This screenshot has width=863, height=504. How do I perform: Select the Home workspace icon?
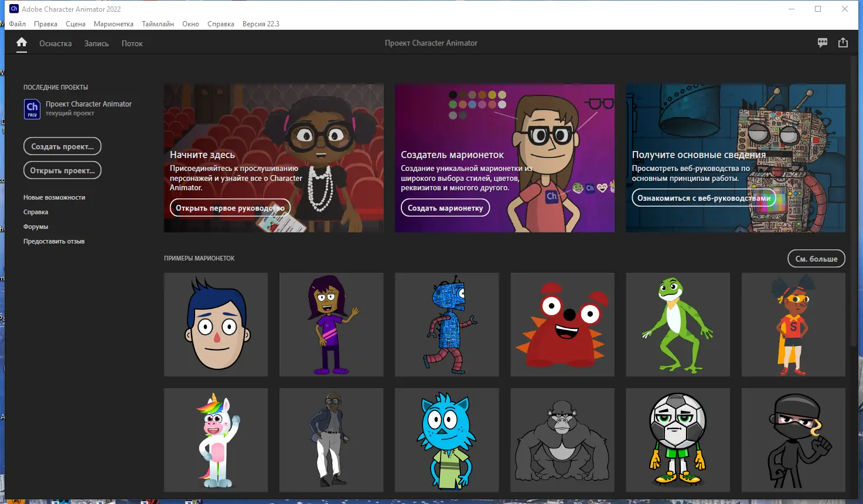(x=21, y=43)
